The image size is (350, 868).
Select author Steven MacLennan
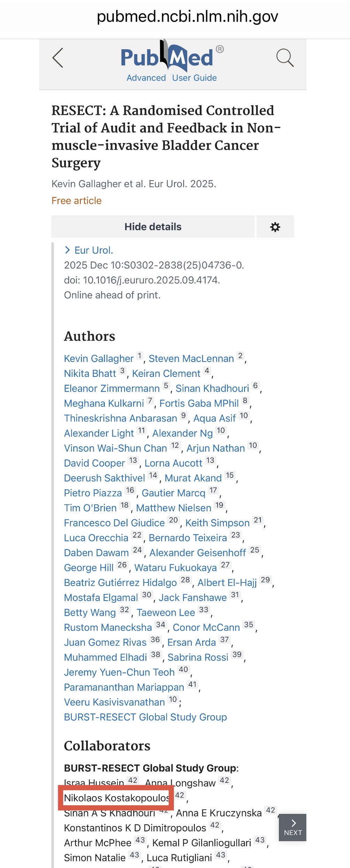191,358
